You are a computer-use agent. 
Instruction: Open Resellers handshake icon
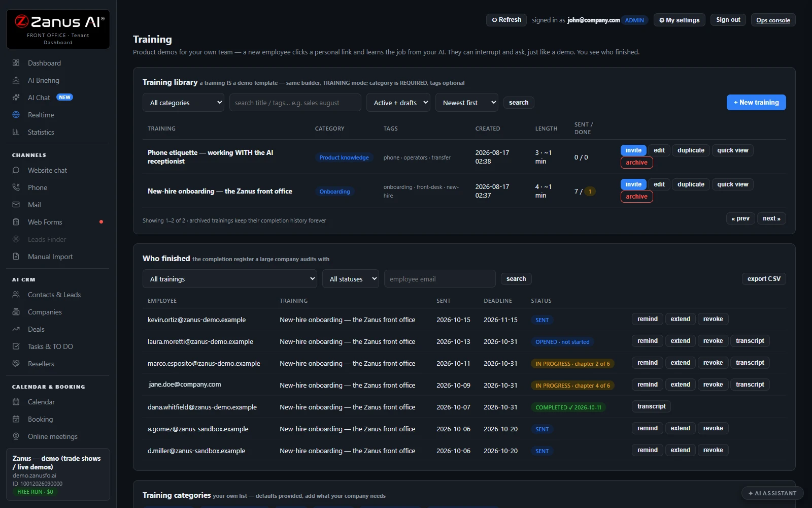tap(16, 364)
